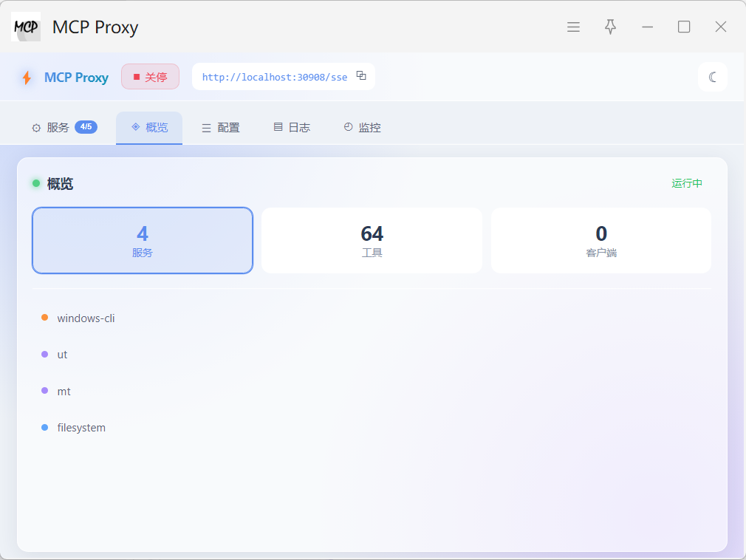Stop the proxy with 关停 button
The width and height of the screenshot is (746, 560).
(x=151, y=77)
